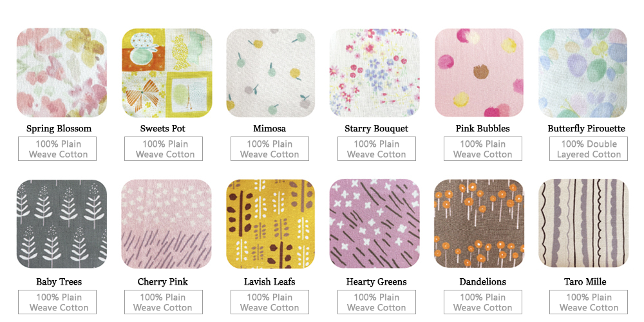The height and width of the screenshot is (322, 644).
Task: Choose the Sweets Pot fabric pattern
Action: 167,73
